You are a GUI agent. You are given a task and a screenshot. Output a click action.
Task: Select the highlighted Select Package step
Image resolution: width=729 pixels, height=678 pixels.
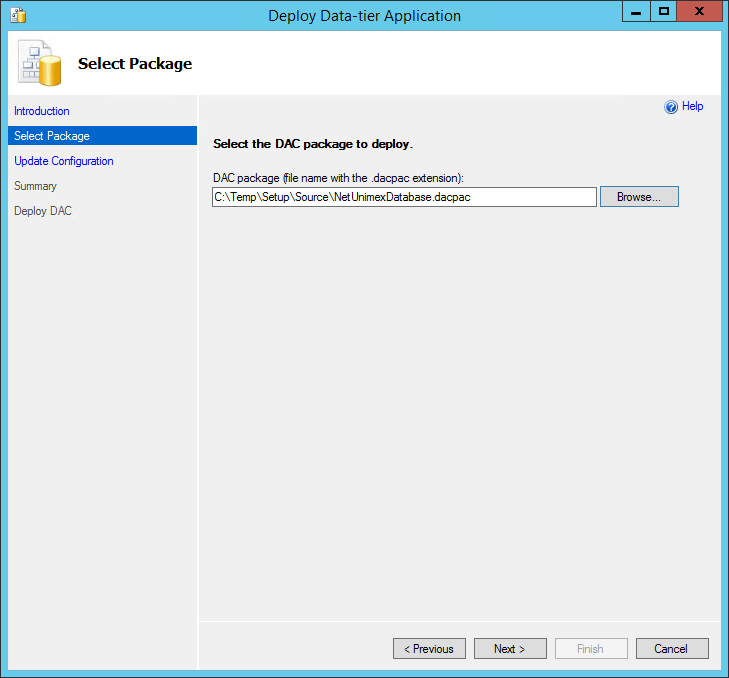[x=52, y=136]
